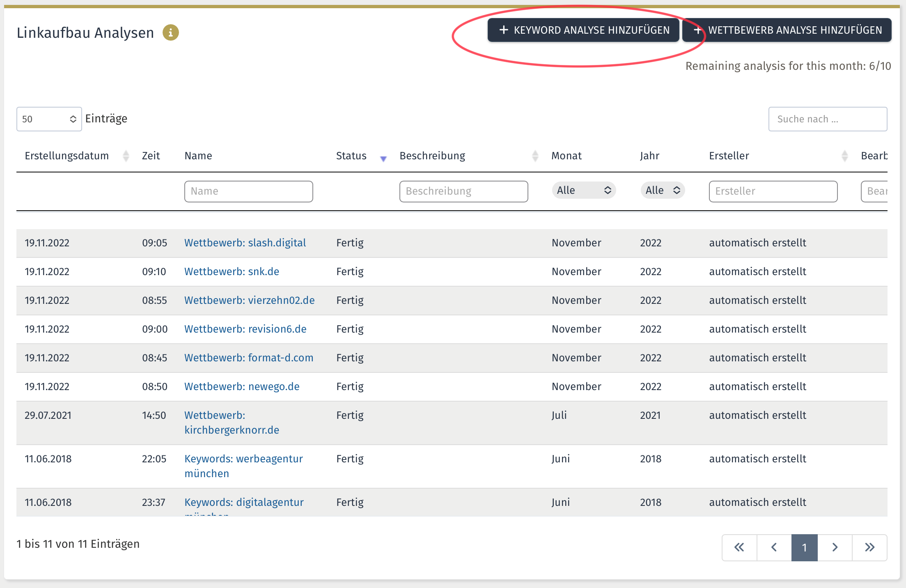Click the 2021 year cell
906x588 pixels.
click(650, 415)
